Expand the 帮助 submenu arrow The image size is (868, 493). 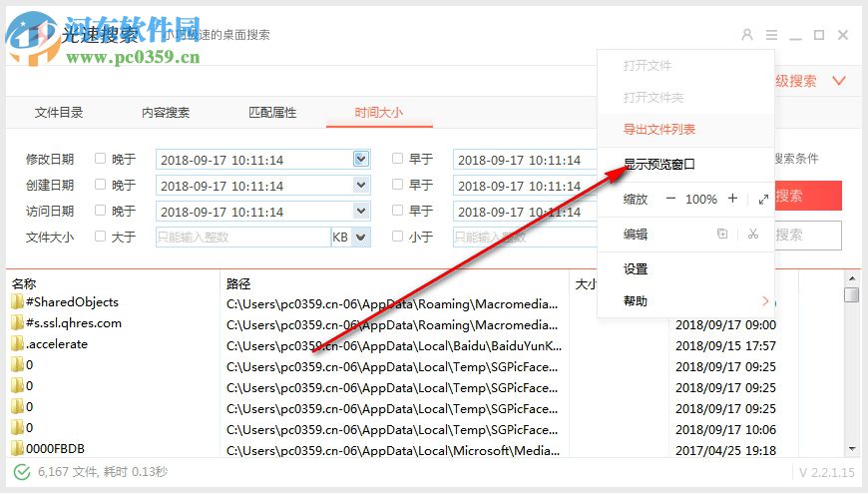tap(765, 300)
